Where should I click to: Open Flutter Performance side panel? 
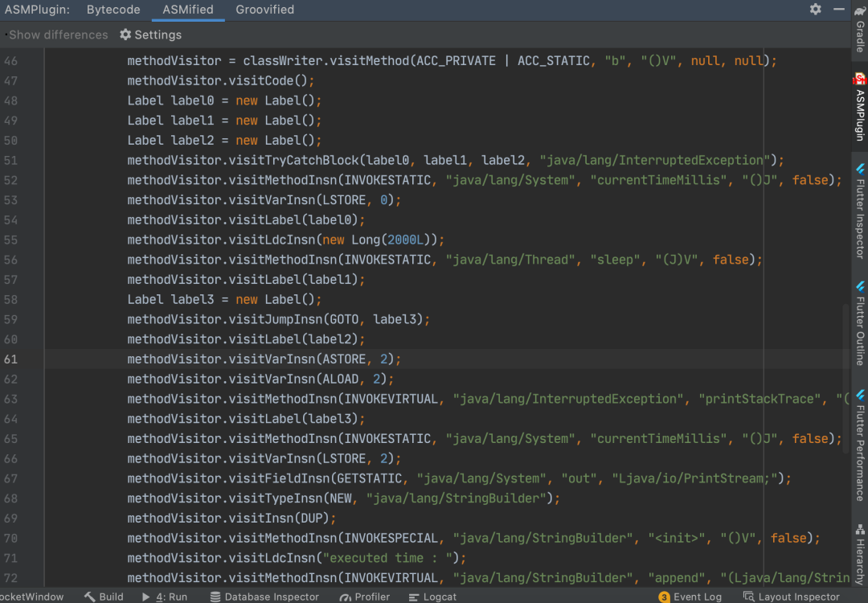(x=860, y=445)
